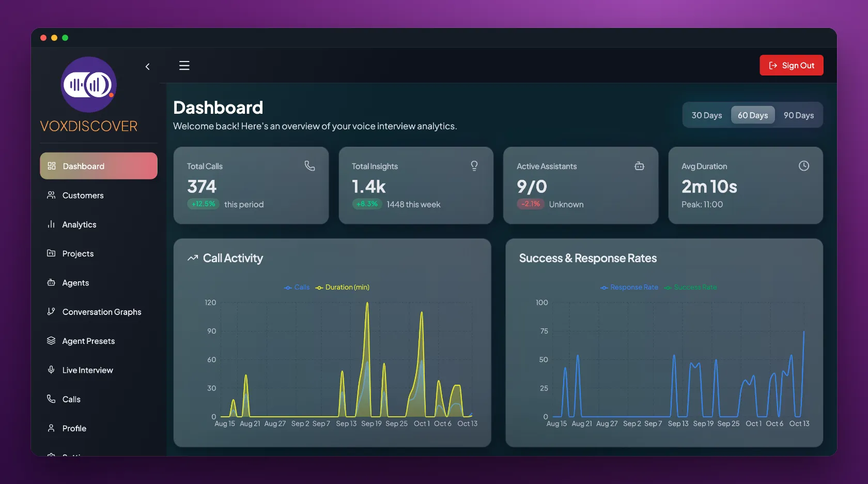The height and width of the screenshot is (484, 868).
Task: Click the robot icon on Active Assistants
Action: pyautogui.click(x=639, y=166)
